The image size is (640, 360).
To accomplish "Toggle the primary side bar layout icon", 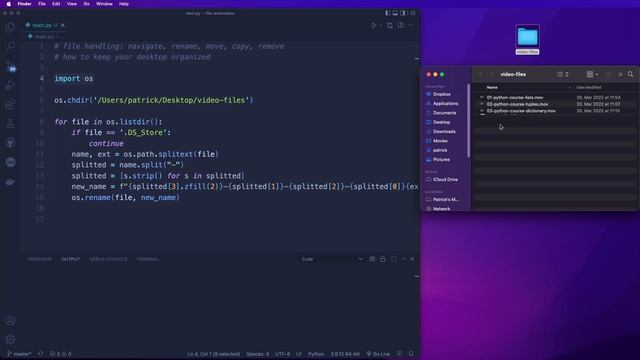I will [387, 13].
